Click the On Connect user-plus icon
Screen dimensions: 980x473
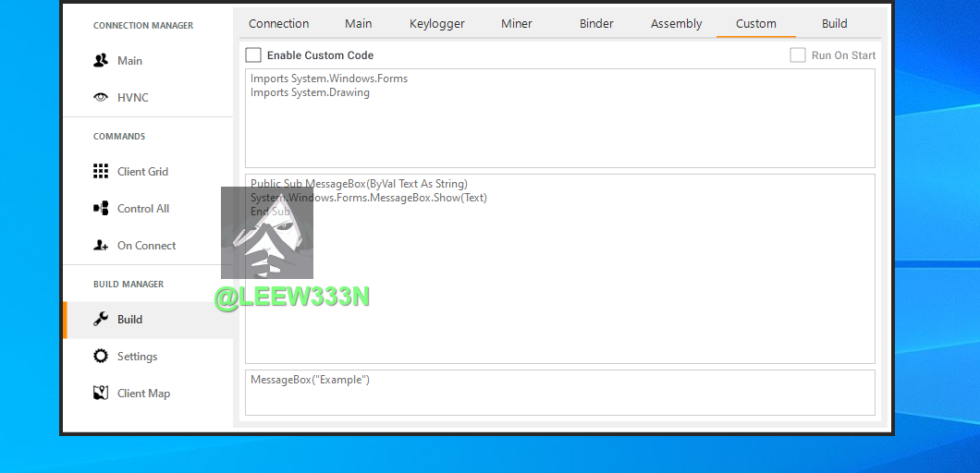101,246
